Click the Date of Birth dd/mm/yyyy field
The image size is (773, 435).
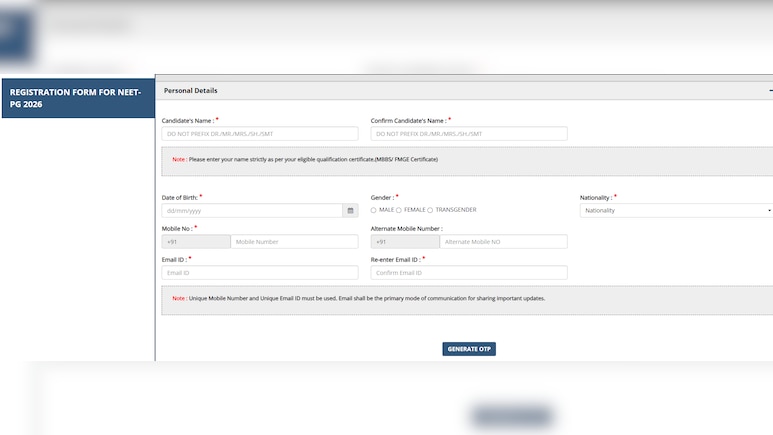252,211
